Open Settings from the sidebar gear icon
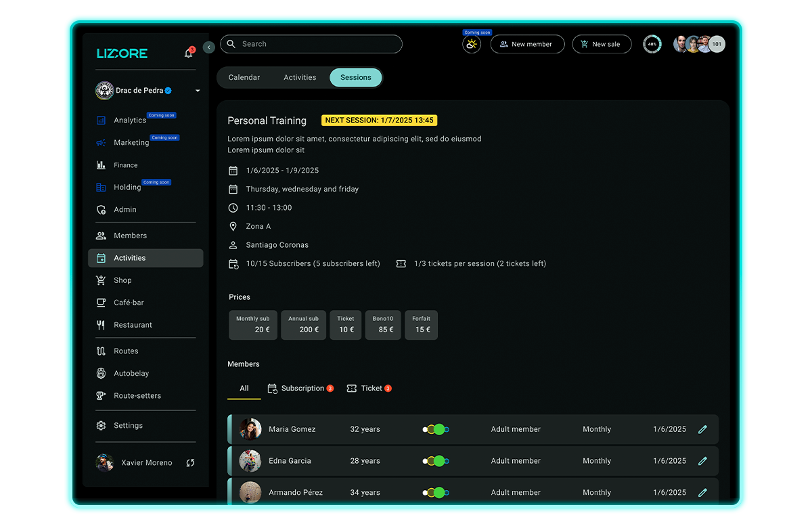This screenshot has width=812, height=528. tap(101, 426)
